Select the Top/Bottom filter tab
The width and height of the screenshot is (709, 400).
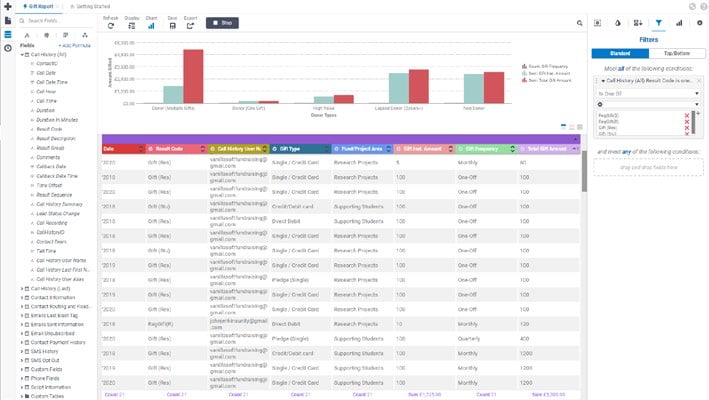pyautogui.click(x=677, y=53)
